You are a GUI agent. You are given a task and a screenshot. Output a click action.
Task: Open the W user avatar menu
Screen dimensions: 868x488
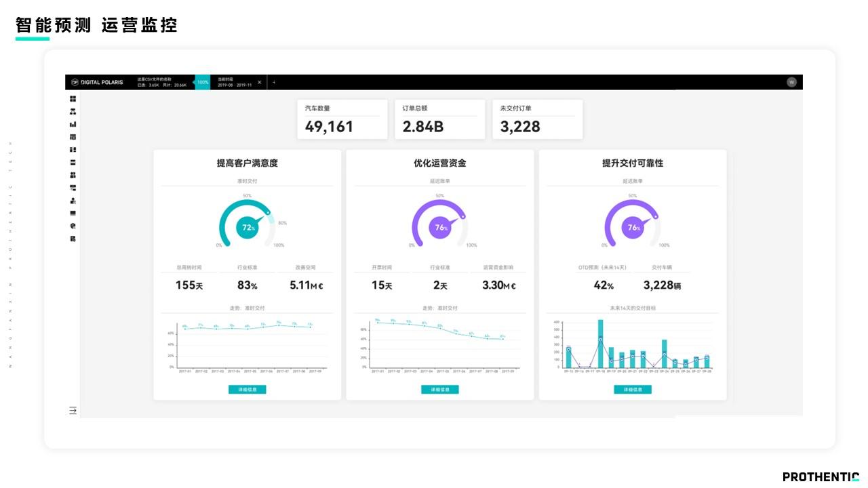click(790, 81)
